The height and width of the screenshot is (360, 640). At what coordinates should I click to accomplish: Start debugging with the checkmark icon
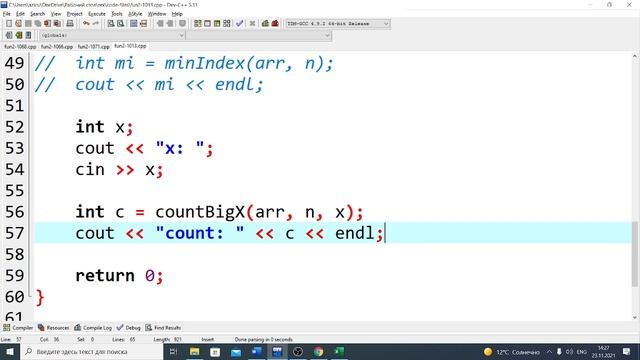coord(240,24)
